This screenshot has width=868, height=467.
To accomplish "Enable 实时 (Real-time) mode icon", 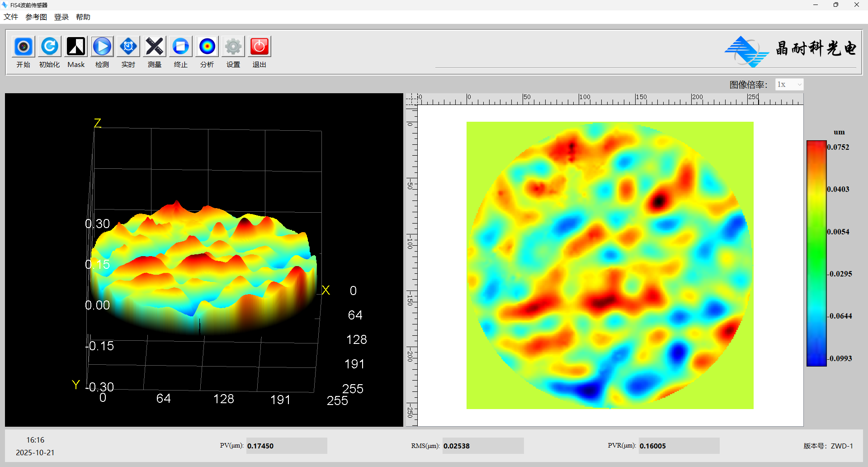I will [x=128, y=47].
